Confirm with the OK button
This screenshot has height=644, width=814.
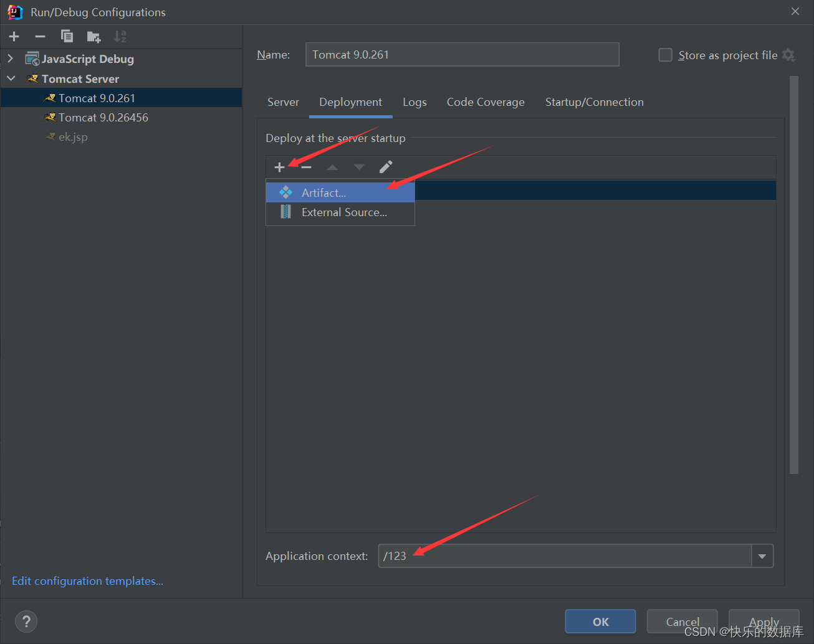(600, 622)
